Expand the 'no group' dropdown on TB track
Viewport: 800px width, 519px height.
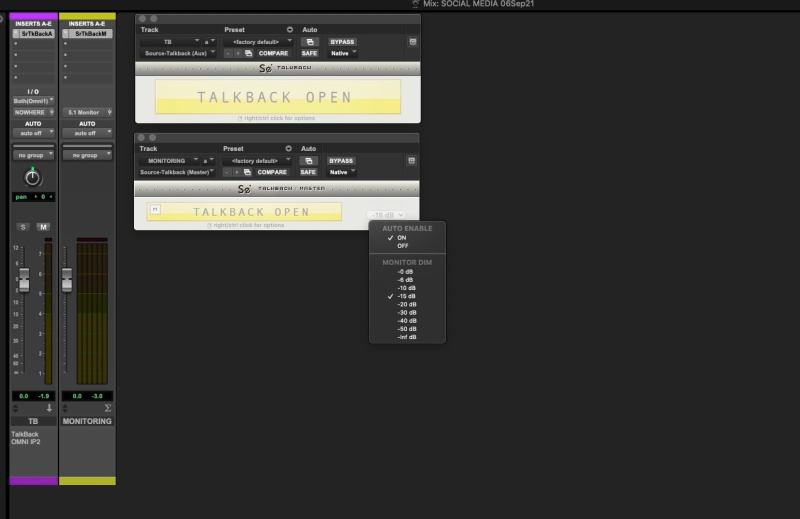[x=33, y=155]
